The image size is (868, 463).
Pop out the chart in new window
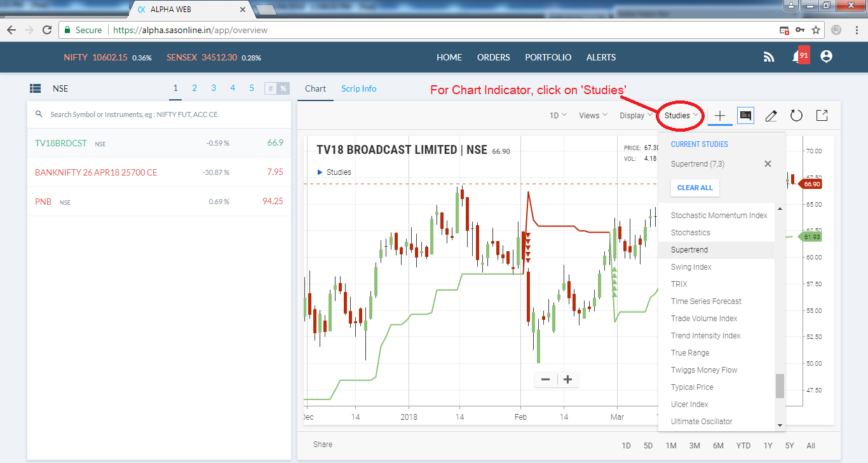click(x=822, y=115)
